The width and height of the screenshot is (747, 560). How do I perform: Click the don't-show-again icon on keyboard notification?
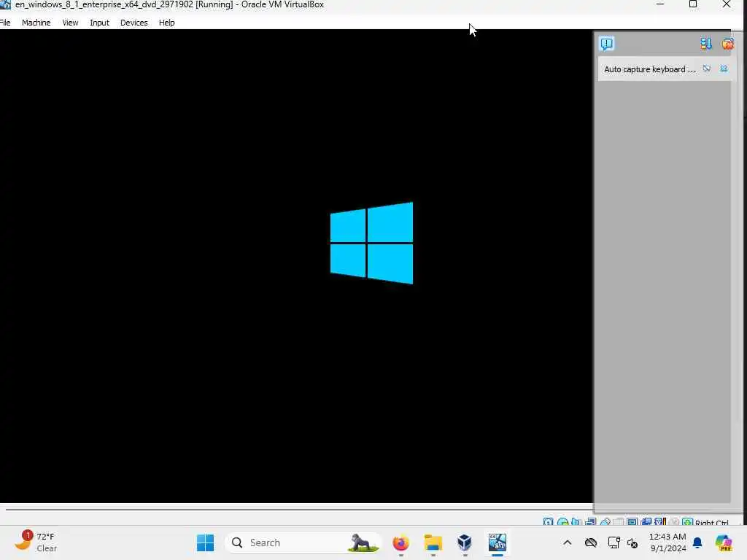(707, 69)
